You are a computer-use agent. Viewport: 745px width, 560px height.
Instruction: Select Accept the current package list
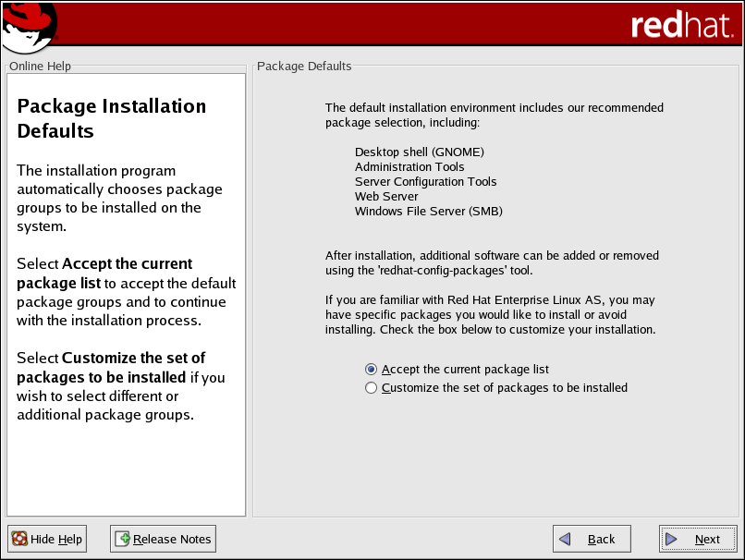(x=372, y=369)
